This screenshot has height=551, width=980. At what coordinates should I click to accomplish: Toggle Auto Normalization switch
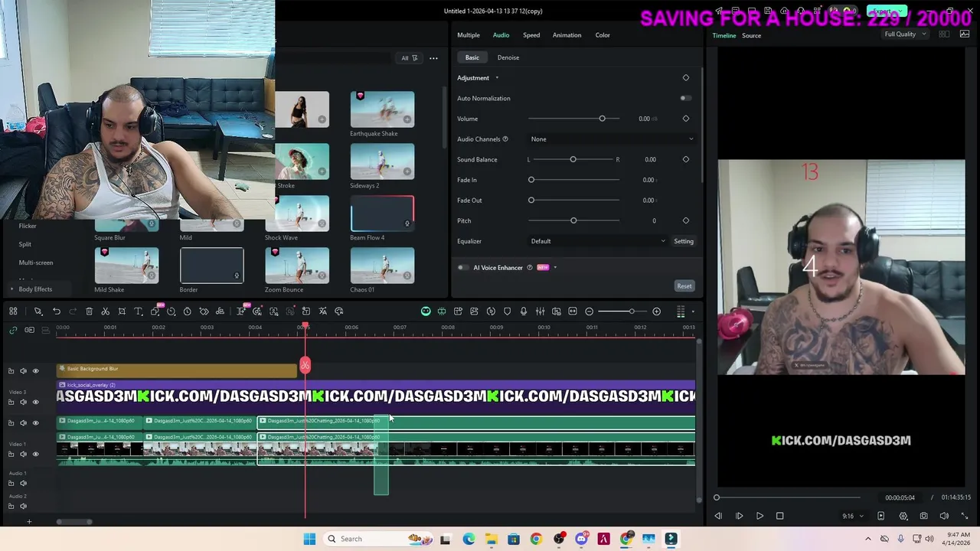tap(685, 98)
